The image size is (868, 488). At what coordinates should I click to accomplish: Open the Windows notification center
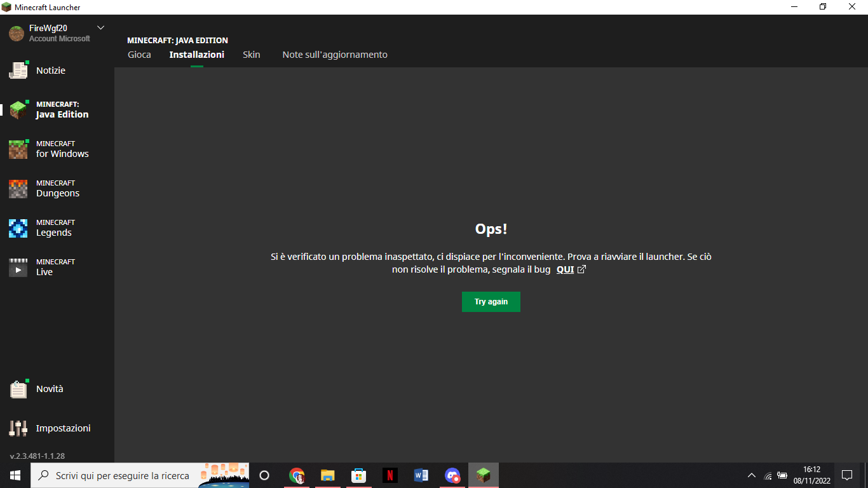tap(847, 475)
